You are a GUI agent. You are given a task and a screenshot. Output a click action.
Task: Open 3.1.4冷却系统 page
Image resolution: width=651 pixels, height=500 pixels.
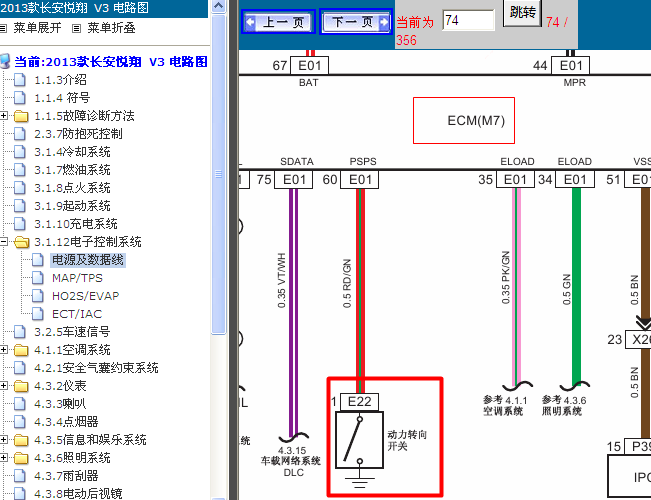72,152
